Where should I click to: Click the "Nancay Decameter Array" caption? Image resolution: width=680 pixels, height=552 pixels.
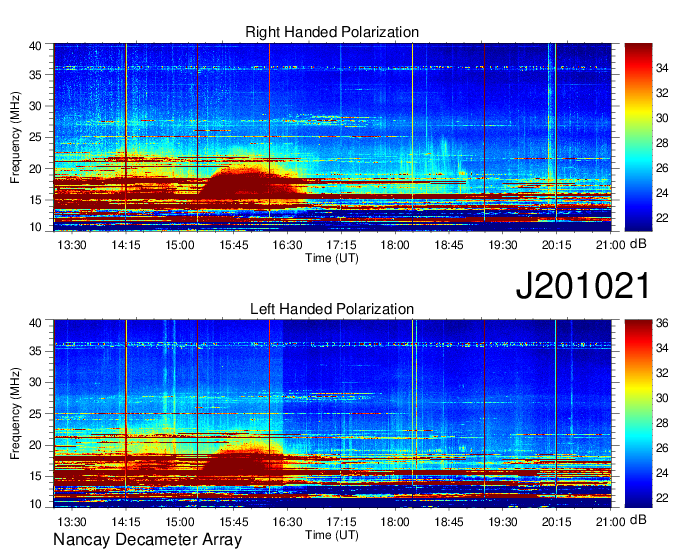147,539
